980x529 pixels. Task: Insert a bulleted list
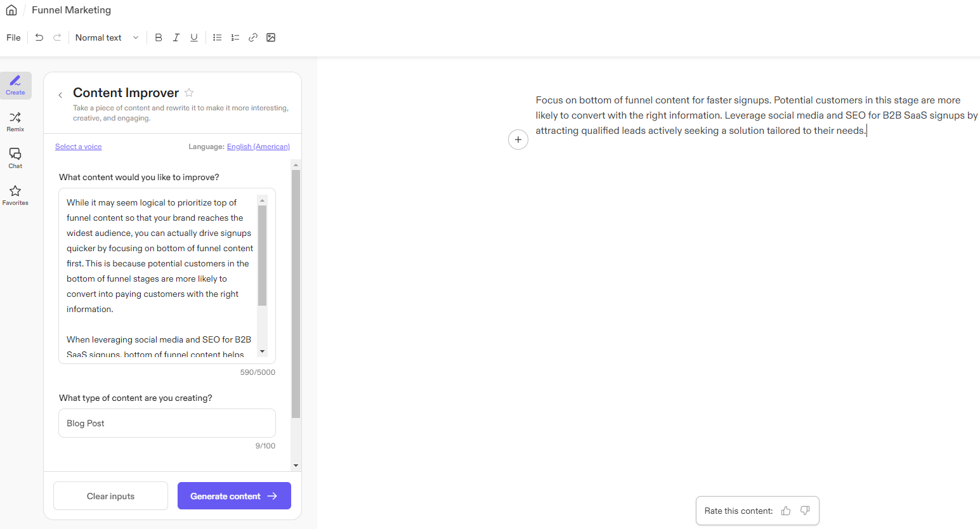pyautogui.click(x=217, y=37)
